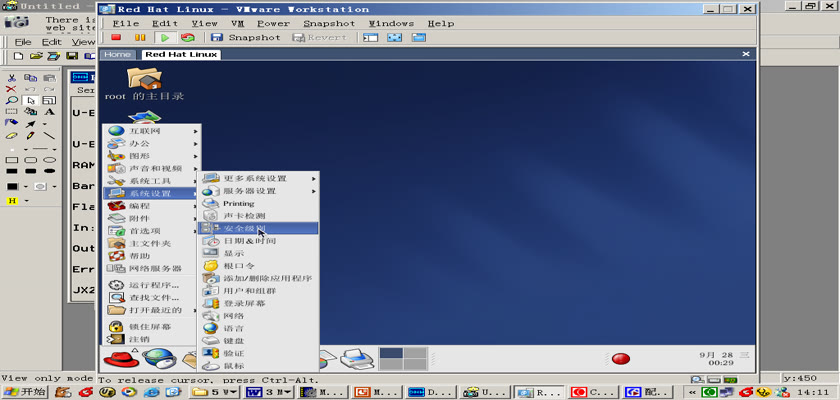840x400 pixels.
Task: Expand 编程 submenu
Action: coord(152,206)
